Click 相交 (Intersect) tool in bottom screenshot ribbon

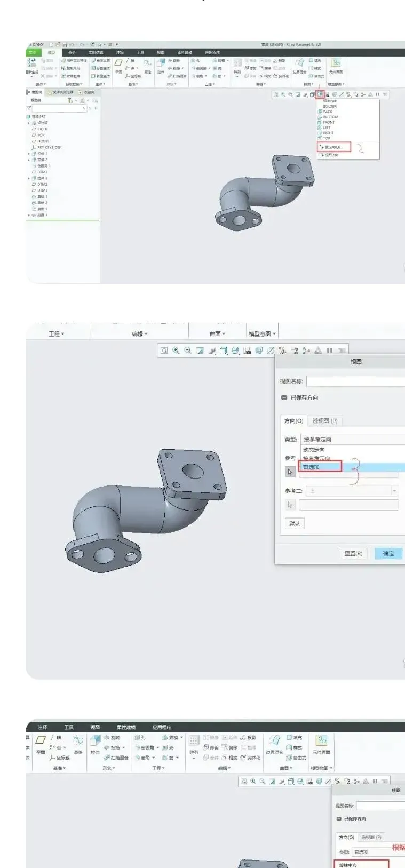coord(230,758)
